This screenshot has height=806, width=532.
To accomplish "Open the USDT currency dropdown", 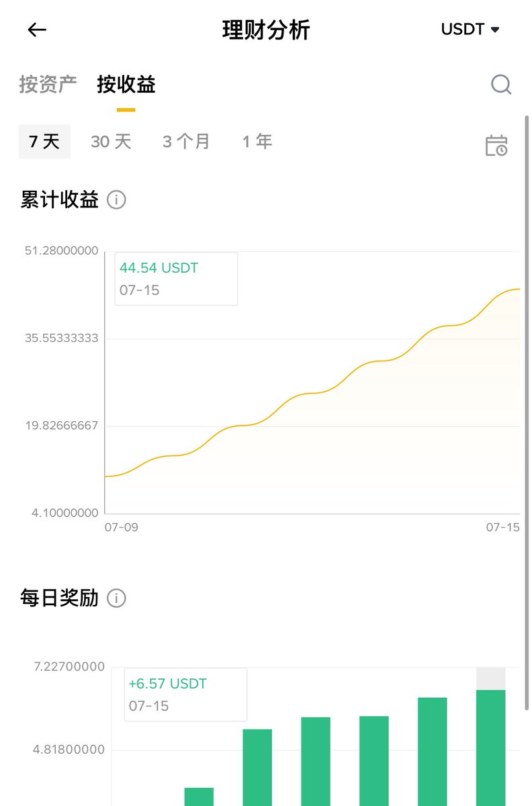I will coord(470,30).
